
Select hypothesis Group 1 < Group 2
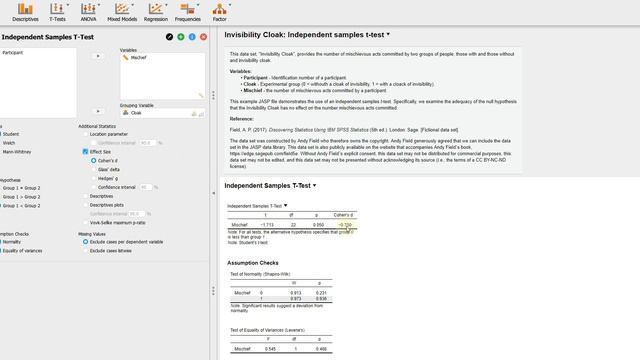pos(21,206)
